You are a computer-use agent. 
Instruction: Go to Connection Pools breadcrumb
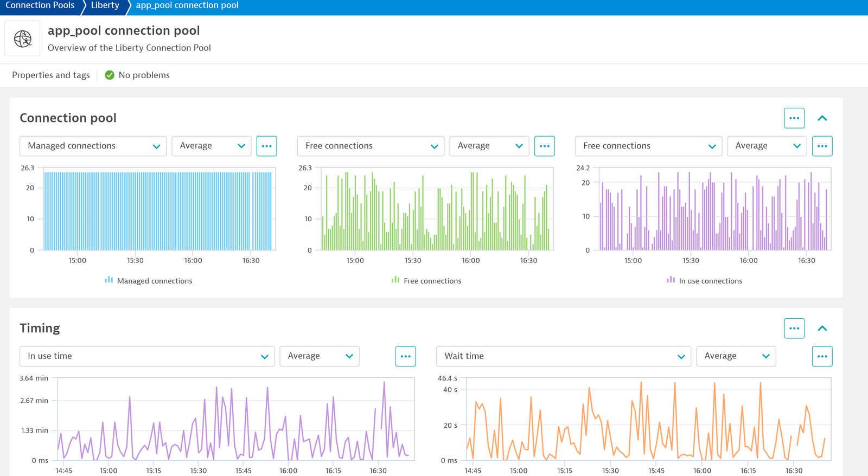(x=40, y=5)
